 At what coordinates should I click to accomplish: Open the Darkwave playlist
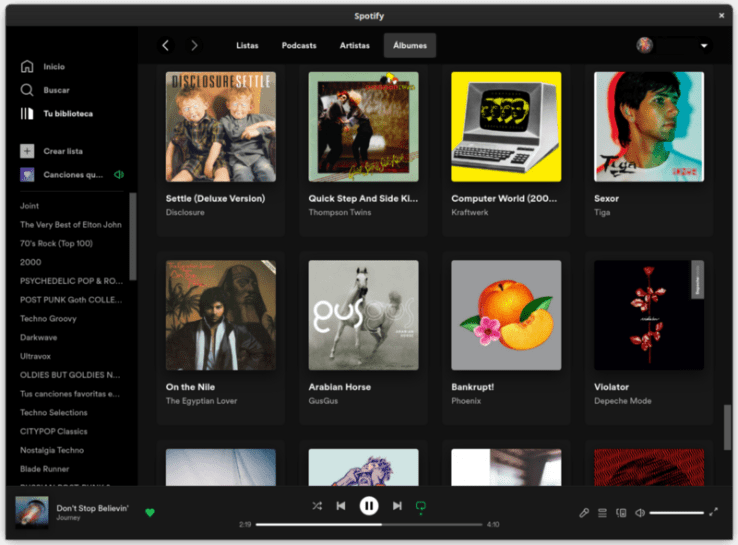38,337
